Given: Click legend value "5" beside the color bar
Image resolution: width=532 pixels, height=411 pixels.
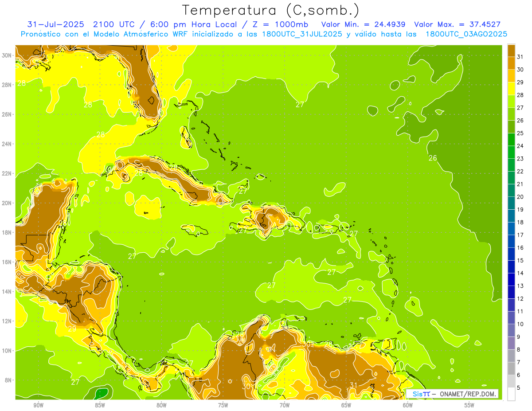Looking at the screenshot, I should coord(519,388).
